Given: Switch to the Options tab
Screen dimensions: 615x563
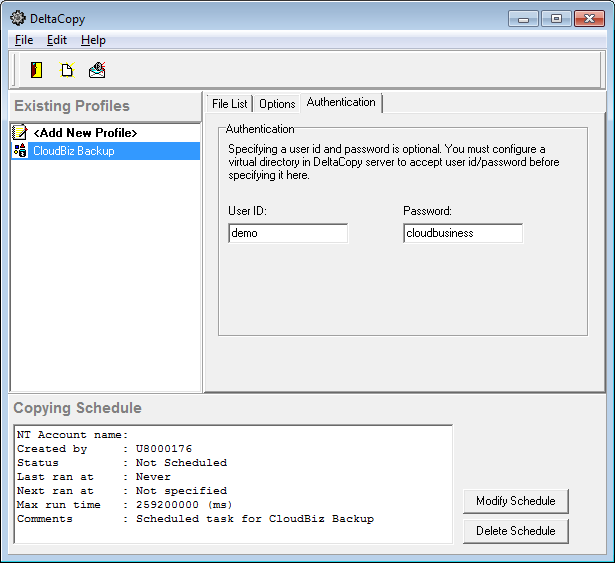Looking at the screenshot, I should 277,104.
